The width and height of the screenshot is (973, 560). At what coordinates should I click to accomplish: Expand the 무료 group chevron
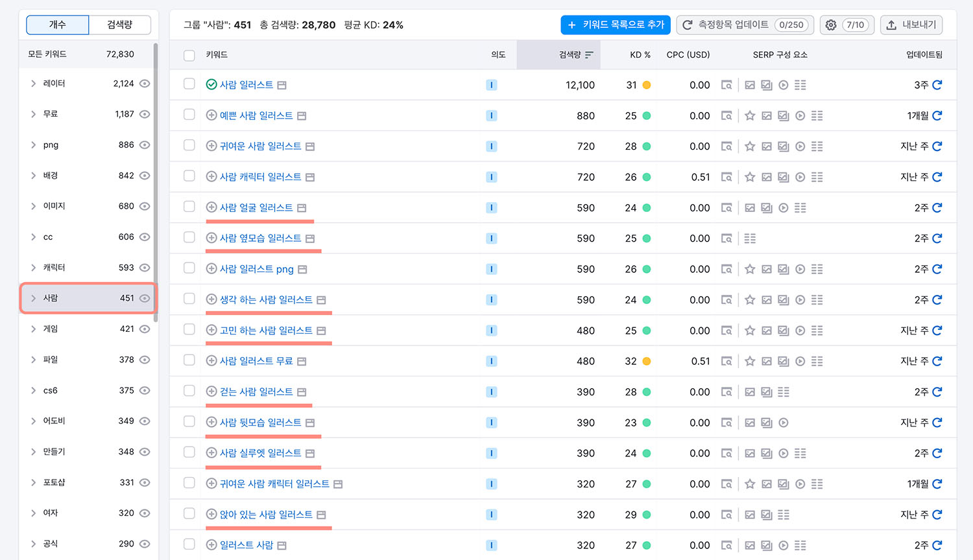(x=33, y=114)
